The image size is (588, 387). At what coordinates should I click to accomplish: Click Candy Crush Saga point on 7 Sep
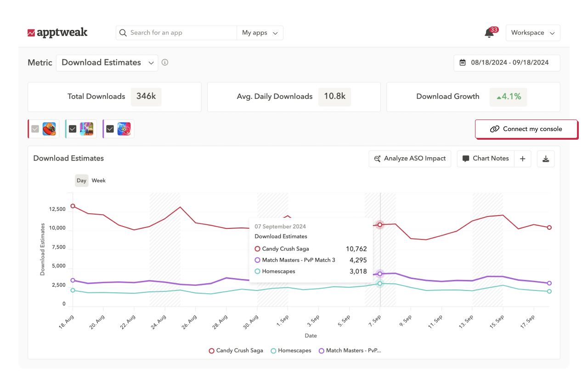click(x=380, y=225)
